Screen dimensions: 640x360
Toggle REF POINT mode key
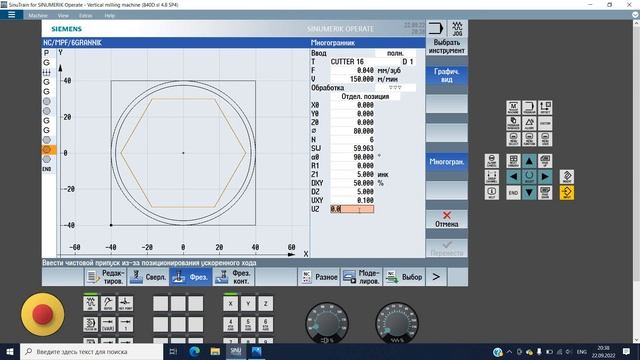(x=125, y=303)
